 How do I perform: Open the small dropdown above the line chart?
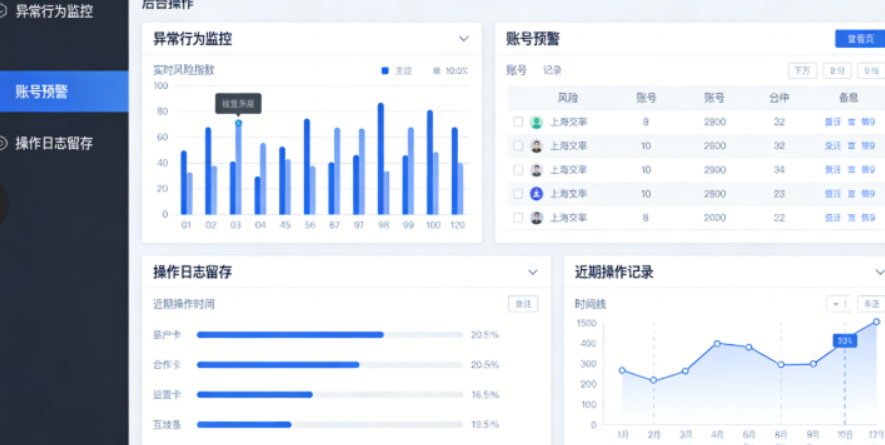838,303
